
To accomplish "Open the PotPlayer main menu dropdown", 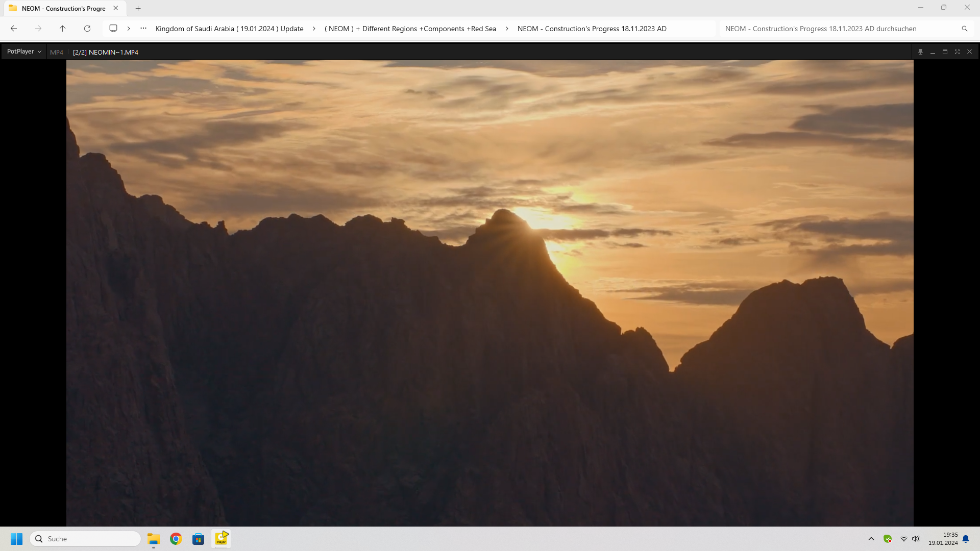I will click(24, 52).
